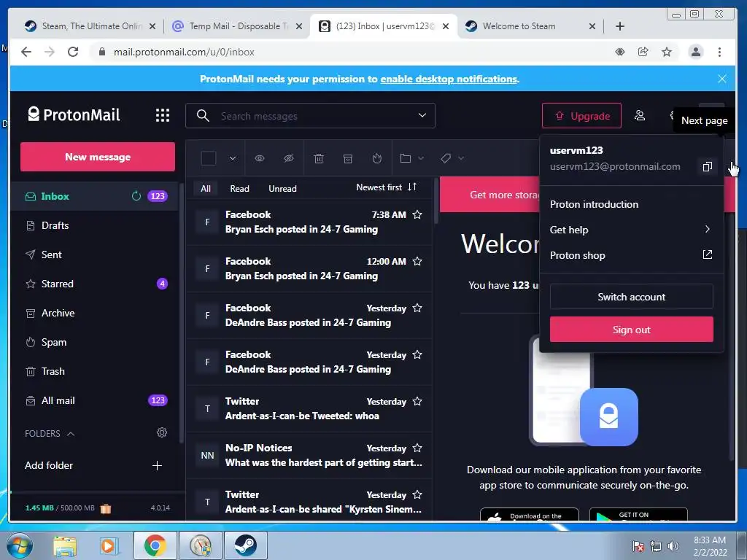Image resolution: width=747 pixels, height=560 pixels.
Task: Move to spam flame icon
Action: [377, 158]
